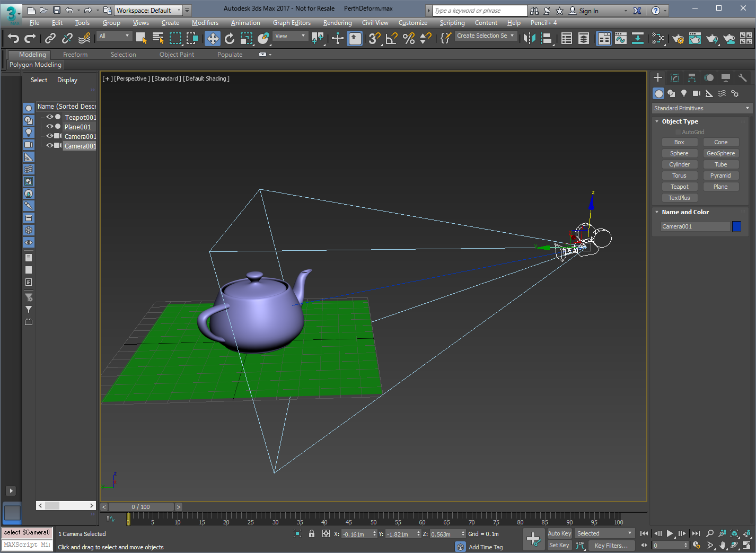Viewport: 756px width, 553px height.
Task: Open the Standard Primitives dropdown
Action: [701, 108]
